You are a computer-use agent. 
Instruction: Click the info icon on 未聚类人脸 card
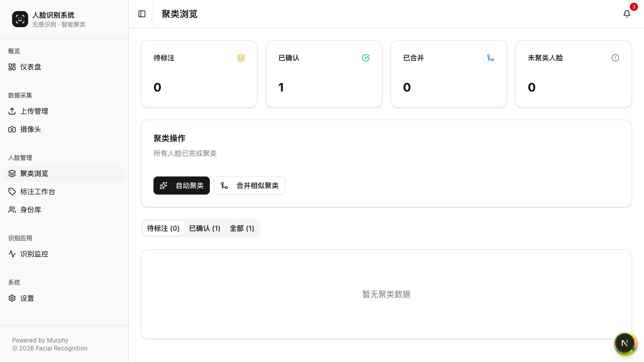pyautogui.click(x=615, y=58)
